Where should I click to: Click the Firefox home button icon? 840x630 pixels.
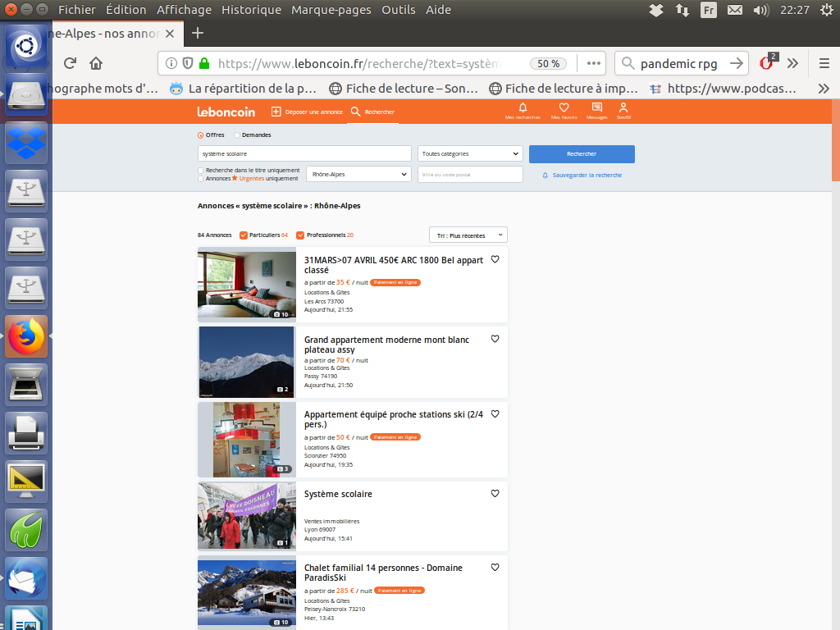96,63
